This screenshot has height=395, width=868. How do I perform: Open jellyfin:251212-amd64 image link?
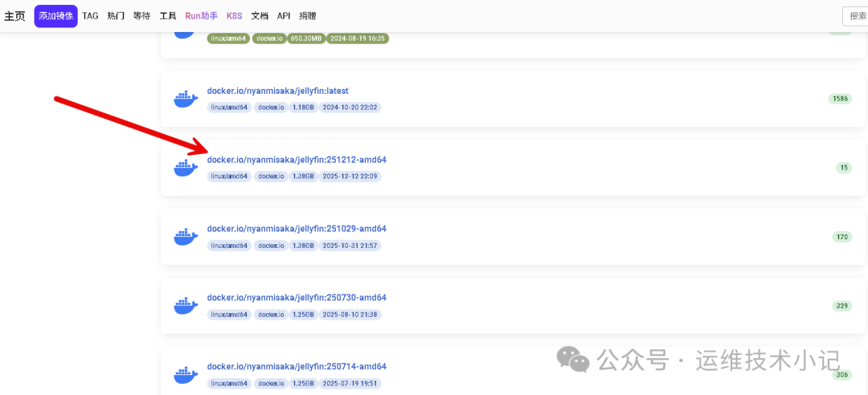coord(297,160)
